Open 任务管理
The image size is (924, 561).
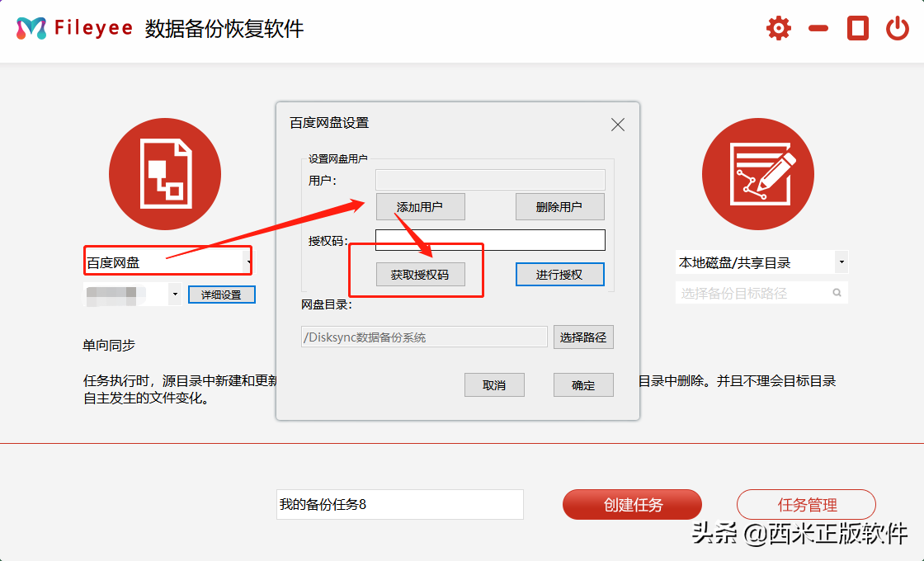806,504
